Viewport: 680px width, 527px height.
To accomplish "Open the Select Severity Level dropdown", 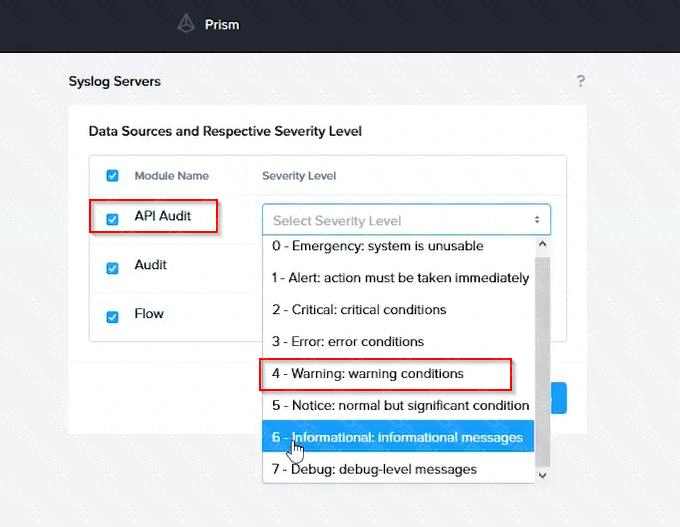I will pos(406,220).
